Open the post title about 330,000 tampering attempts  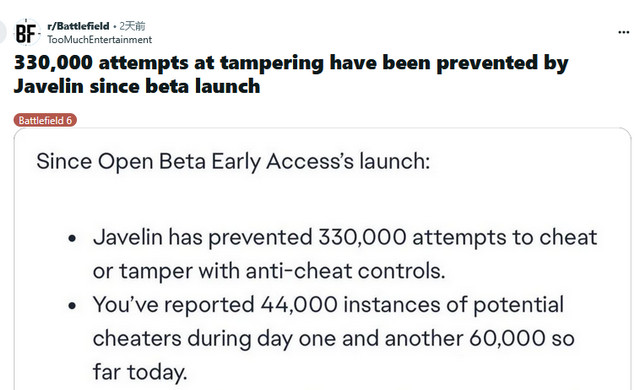pyautogui.click(x=291, y=74)
